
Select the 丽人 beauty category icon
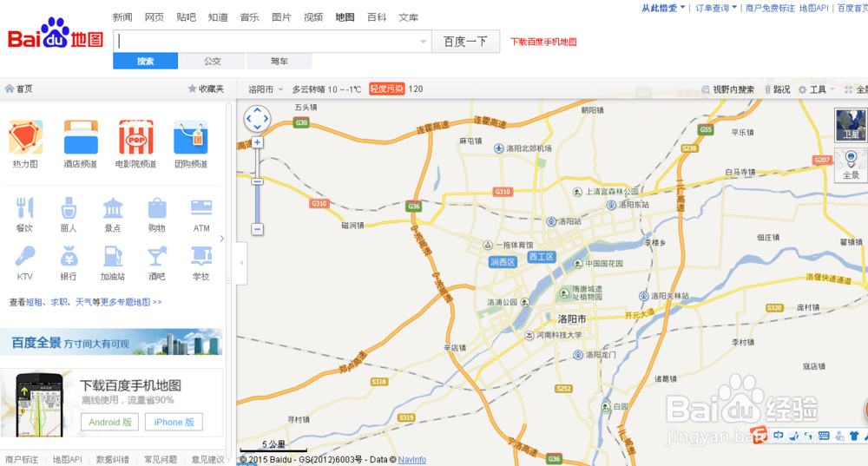(x=69, y=208)
